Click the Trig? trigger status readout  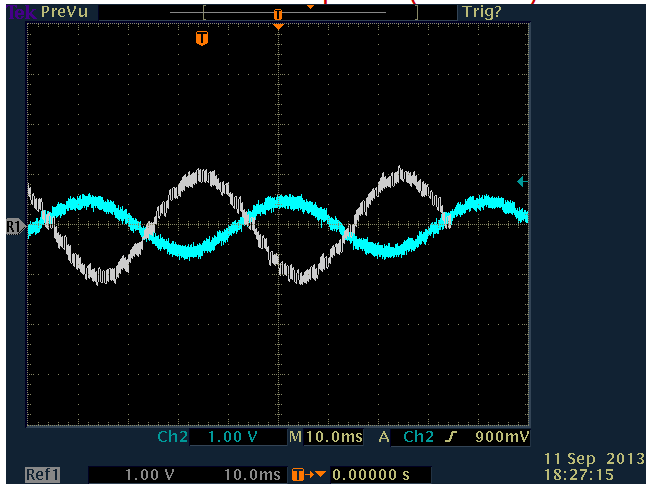pyautogui.click(x=482, y=12)
